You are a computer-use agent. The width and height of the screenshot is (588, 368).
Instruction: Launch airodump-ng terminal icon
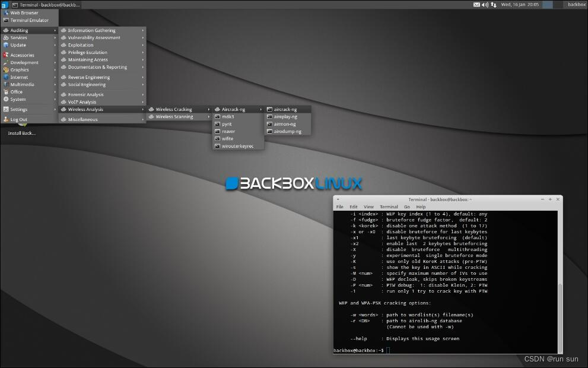coord(269,131)
